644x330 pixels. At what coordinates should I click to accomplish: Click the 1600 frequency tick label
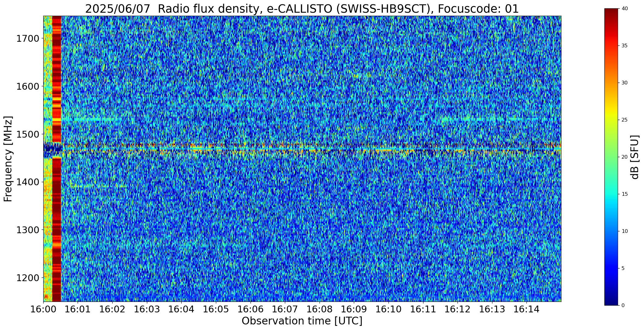click(x=27, y=86)
